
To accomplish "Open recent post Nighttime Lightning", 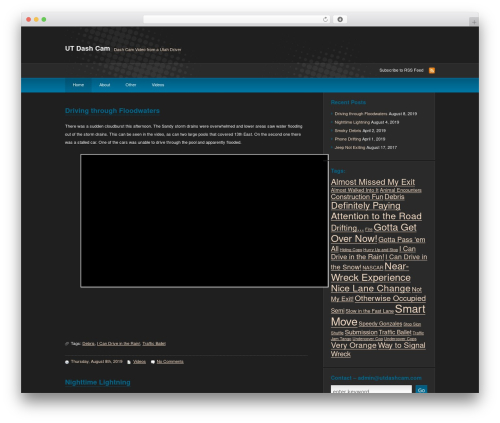I will click(352, 122).
